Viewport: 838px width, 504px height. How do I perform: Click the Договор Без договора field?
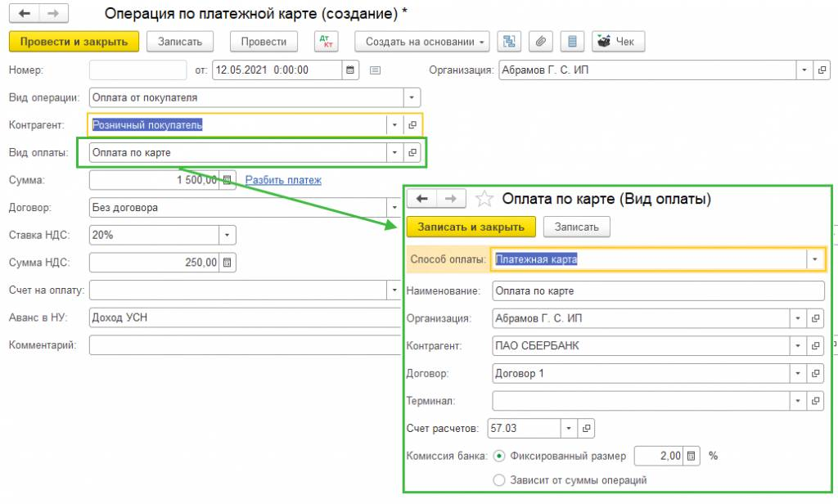coord(238,207)
